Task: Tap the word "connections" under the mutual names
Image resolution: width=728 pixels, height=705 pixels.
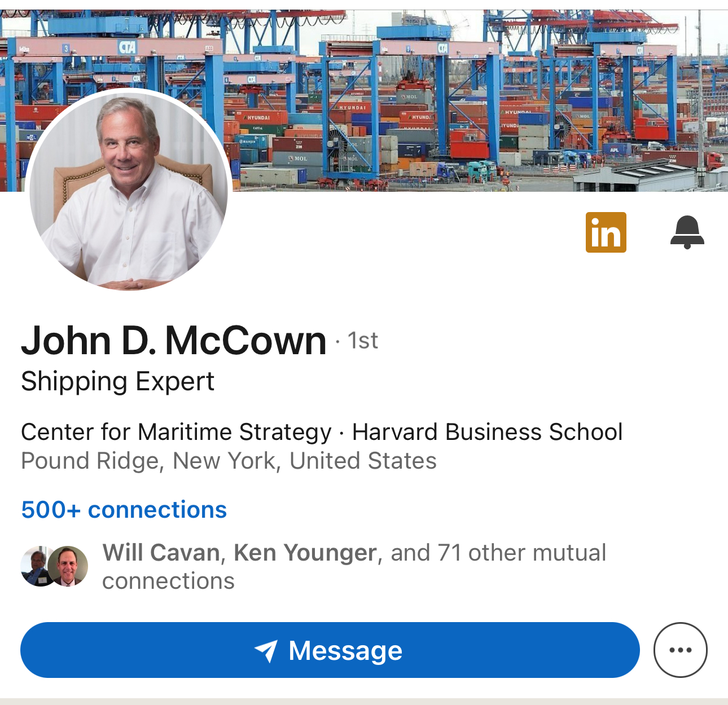Action: [x=168, y=581]
